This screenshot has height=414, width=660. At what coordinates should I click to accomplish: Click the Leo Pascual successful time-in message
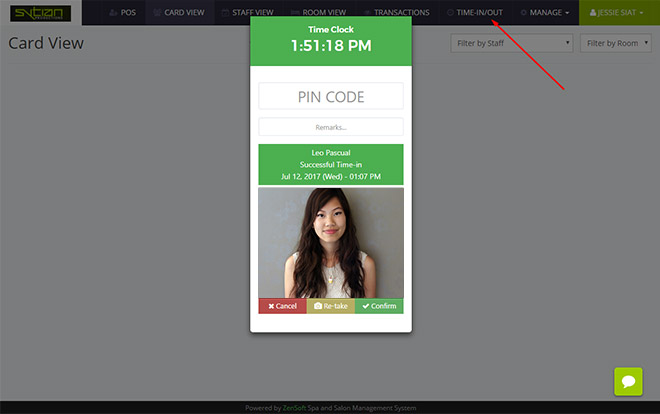[x=331, y=165]
